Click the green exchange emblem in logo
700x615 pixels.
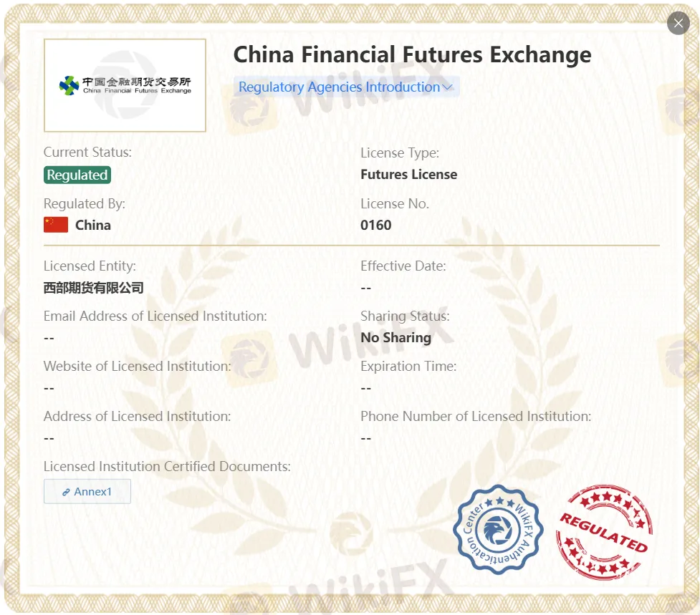pyautogui.click(x=69, y=86)
